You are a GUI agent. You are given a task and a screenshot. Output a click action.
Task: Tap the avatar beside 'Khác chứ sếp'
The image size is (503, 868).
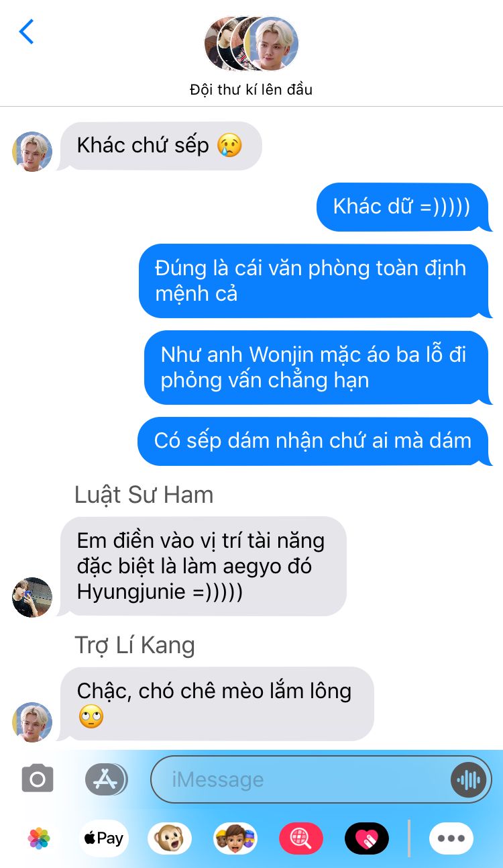[x=32, y=152]
